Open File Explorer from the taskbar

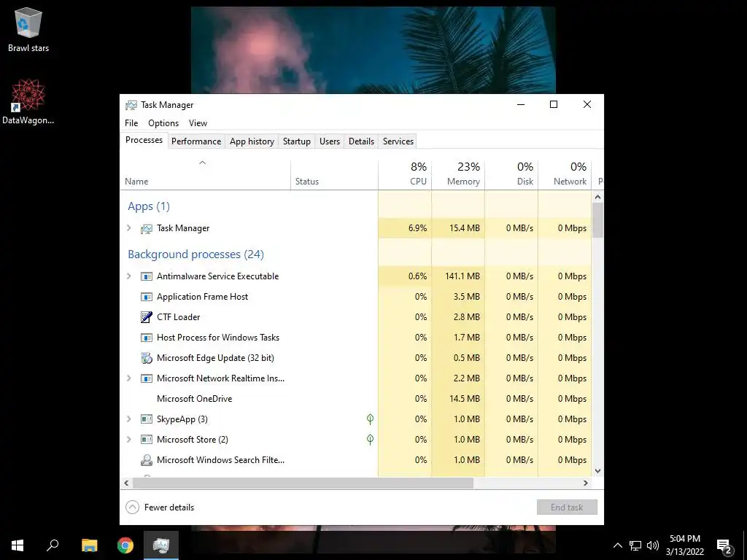click(x=89, y=545)
